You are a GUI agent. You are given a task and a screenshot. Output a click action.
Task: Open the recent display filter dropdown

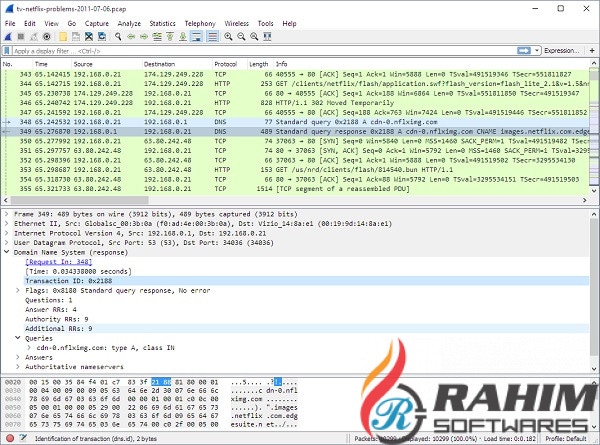[536, 51]
